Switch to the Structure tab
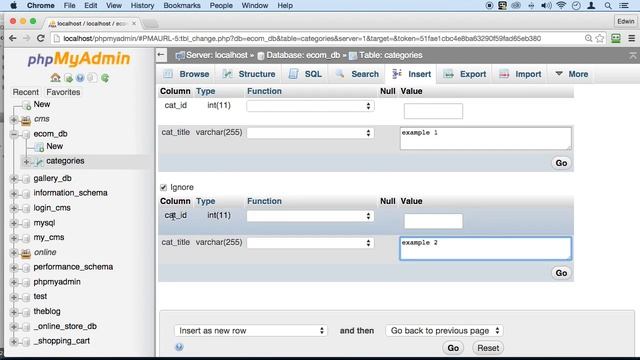The width and height of the screenshot is (640, 360). pyautogui.click(x=249, y=74)
